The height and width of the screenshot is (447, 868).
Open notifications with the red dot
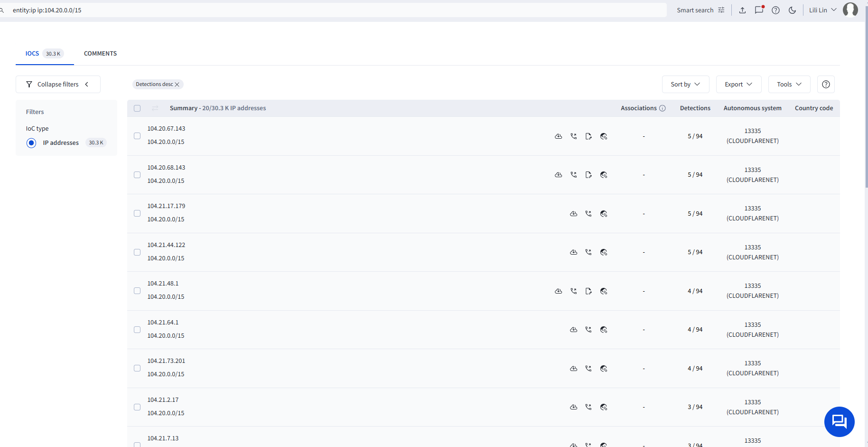click(x=759, y=10)
